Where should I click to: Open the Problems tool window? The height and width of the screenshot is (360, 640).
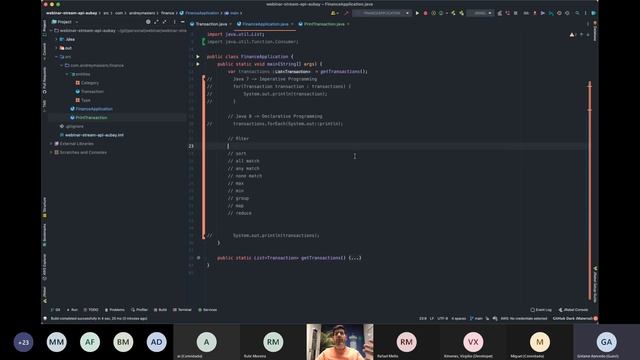[115, 310]
